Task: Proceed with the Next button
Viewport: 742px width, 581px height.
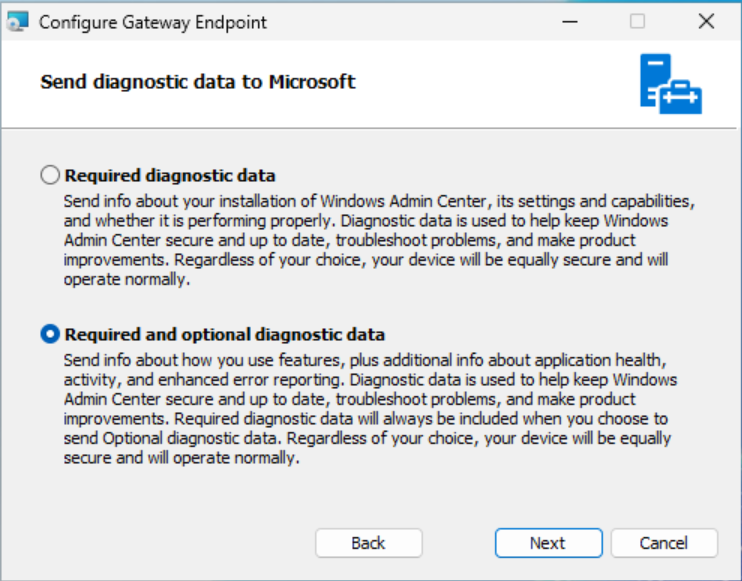Action: click(548, 543)
